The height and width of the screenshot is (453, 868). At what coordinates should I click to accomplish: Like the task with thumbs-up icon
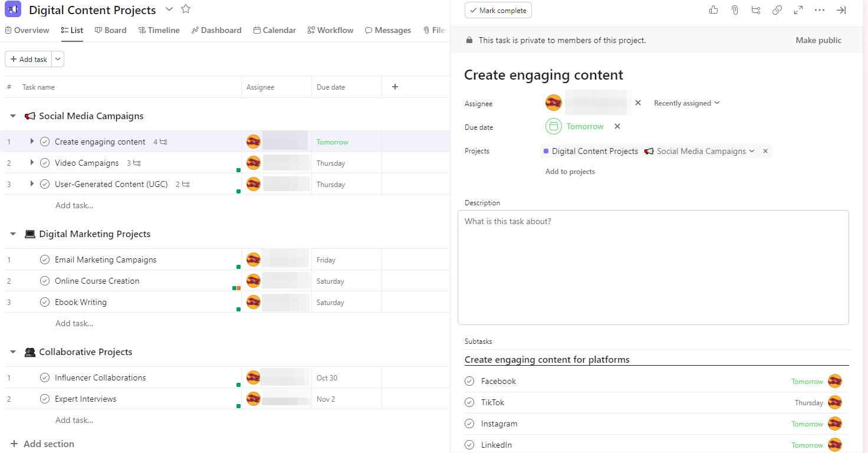[x=714, y=10]
